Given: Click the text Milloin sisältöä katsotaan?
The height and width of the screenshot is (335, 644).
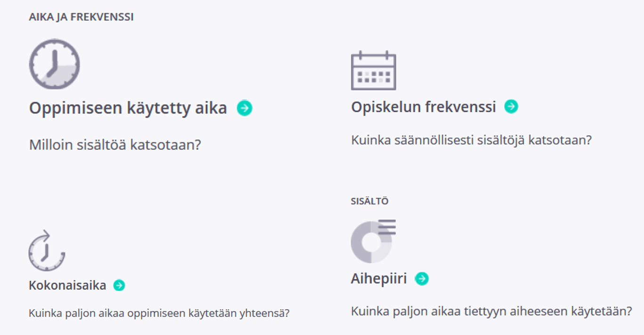Looking at the screenshot, I should (115, 145).
